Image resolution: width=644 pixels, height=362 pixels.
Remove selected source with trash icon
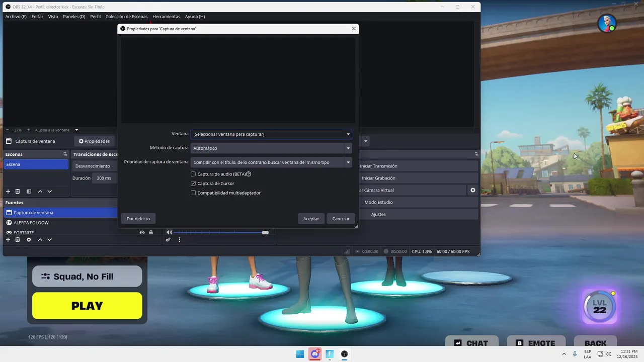pyautogui.click(x=18, y=240)
